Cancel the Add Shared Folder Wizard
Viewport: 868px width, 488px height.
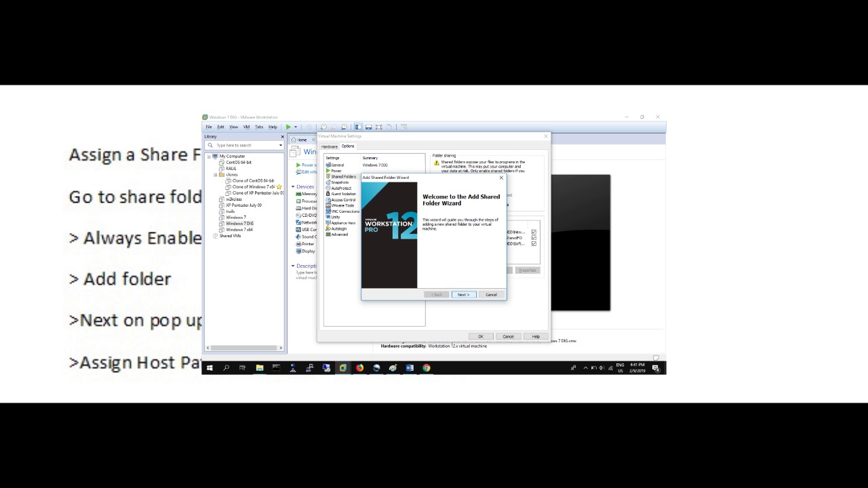[x=491, y=295]
